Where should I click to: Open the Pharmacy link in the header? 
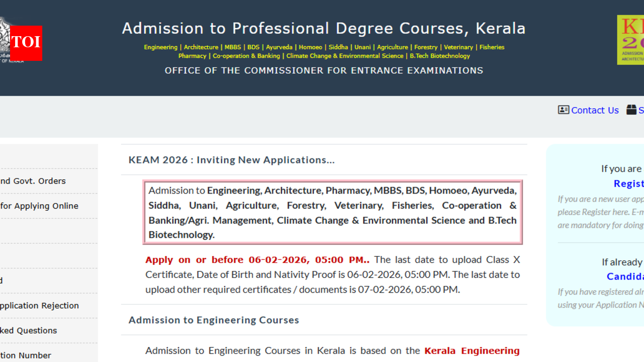(x=192, y=56)
